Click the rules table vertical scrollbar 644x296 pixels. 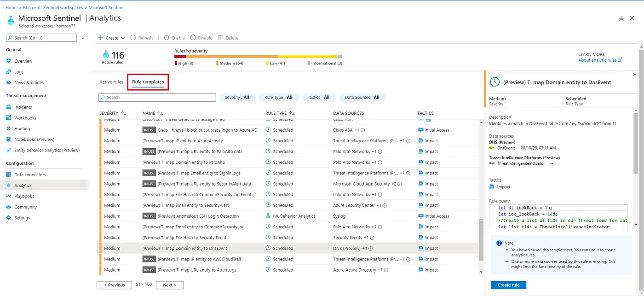pyautogui.click(x=481, y=239)
